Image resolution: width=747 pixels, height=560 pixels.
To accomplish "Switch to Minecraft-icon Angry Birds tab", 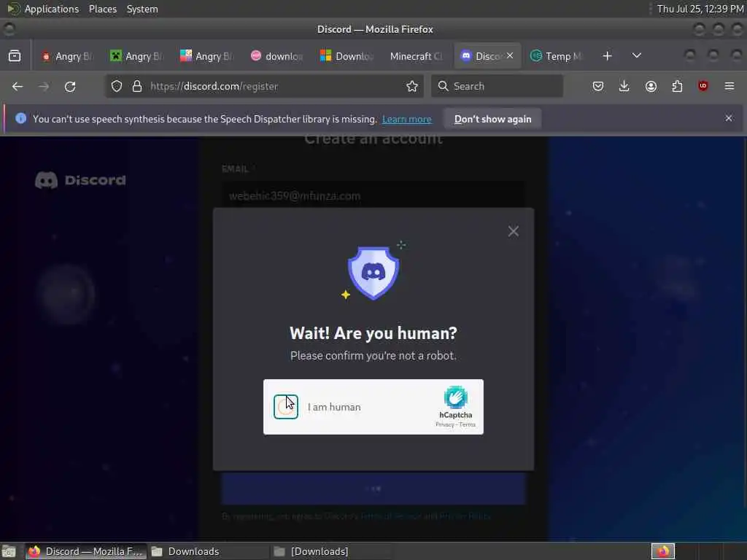I will click(137, 56).
